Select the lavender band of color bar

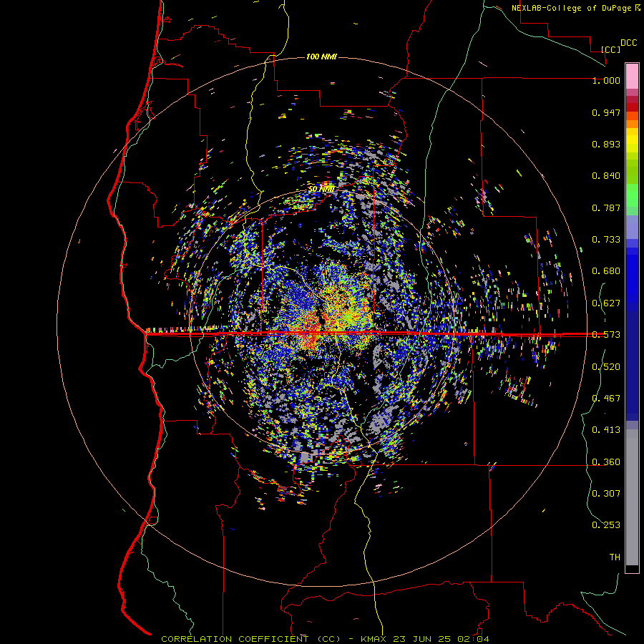[x=632, y=227]
